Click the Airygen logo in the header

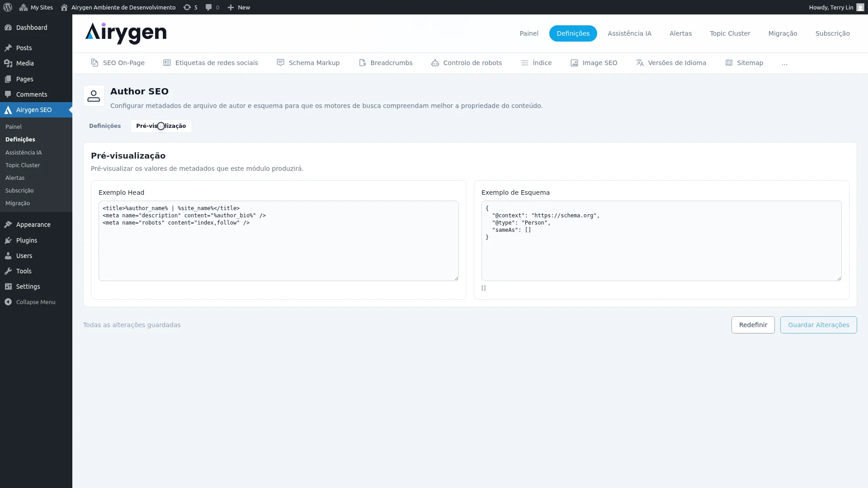pos(126,33)
